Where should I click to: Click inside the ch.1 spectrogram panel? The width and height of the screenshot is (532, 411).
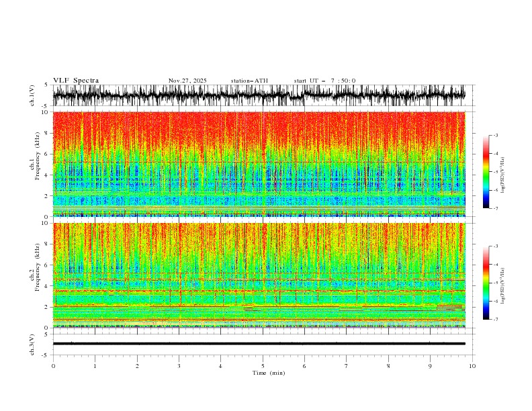click(259, 164)
